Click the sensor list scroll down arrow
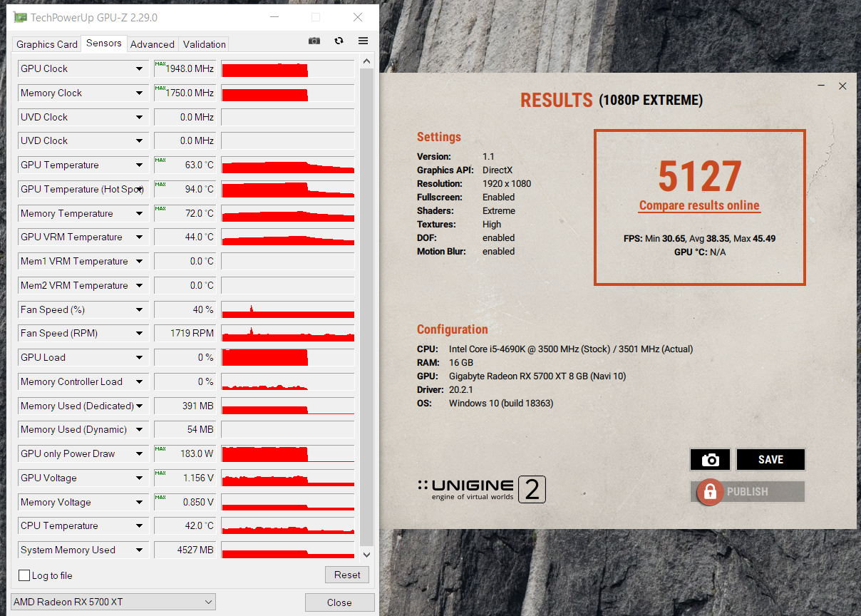Image resolution: width=861 pixels, height=616 pixels. (x=367, y=555)
